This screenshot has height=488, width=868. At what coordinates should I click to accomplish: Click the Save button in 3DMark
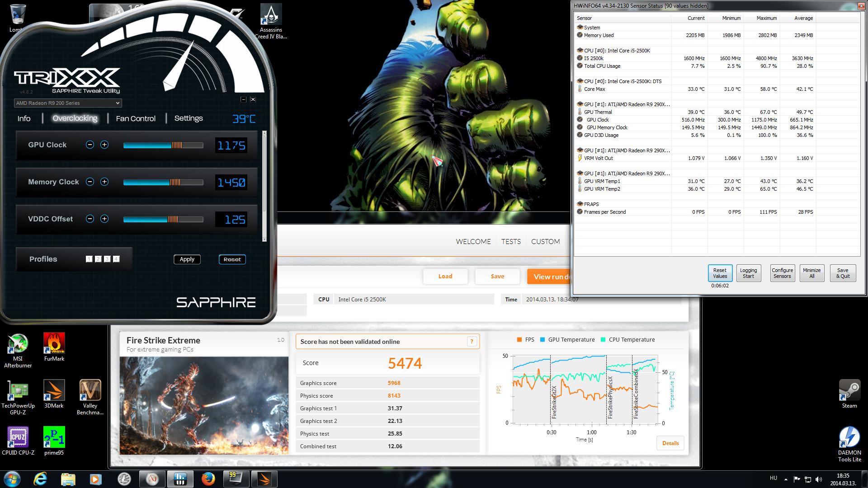pos(497,277)
